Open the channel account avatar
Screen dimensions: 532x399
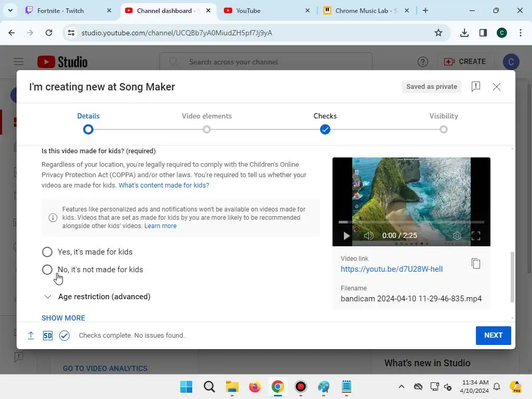(511, 62)
